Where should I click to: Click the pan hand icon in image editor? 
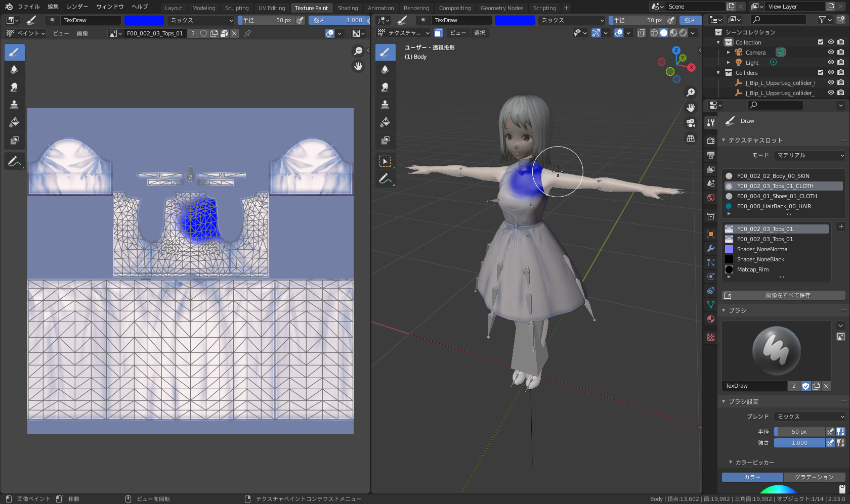pyautogui.click(x=358, y=66)
